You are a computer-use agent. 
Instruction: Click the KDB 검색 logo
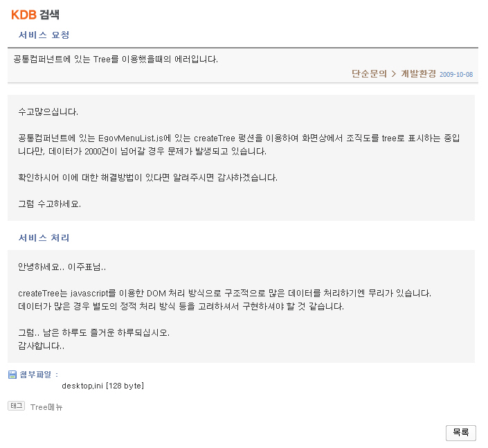coord(39,15)
